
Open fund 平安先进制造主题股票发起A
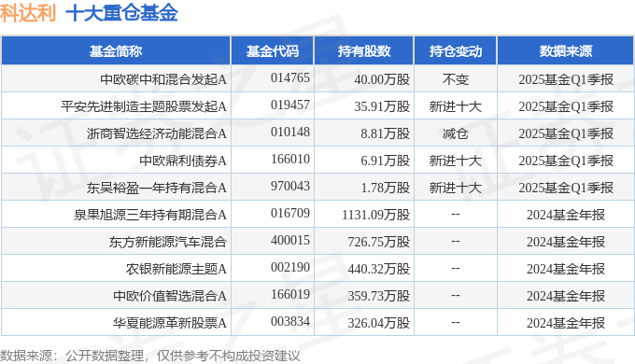pyautogui.click(x=144, y=106)
